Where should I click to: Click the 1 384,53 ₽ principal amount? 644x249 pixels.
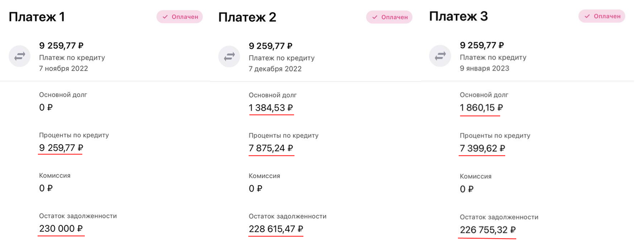tap(271, 108)
